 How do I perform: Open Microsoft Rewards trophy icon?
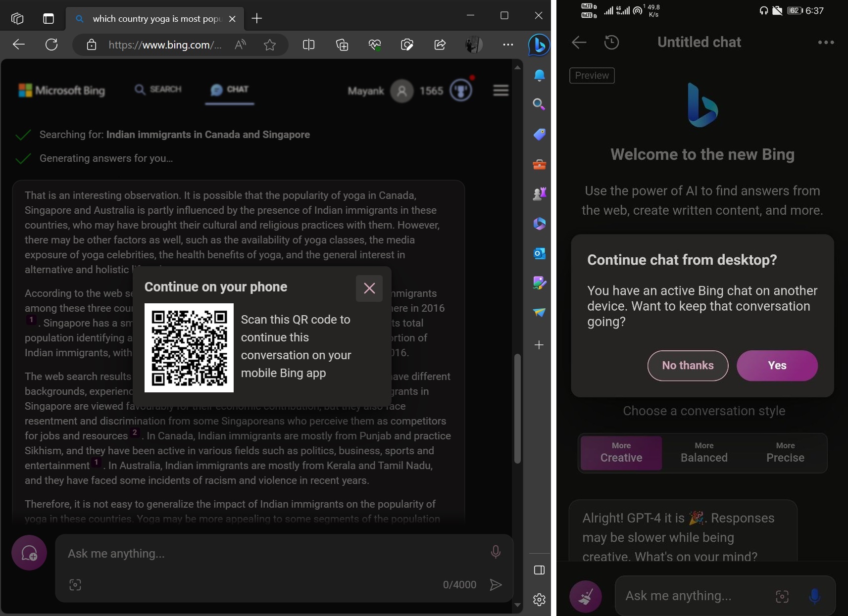[x=461, y=91]
